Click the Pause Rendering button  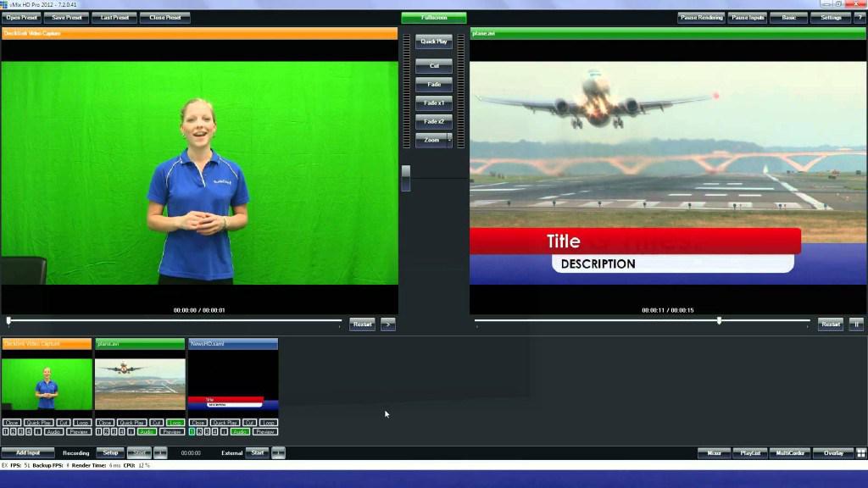pos(699,16)
